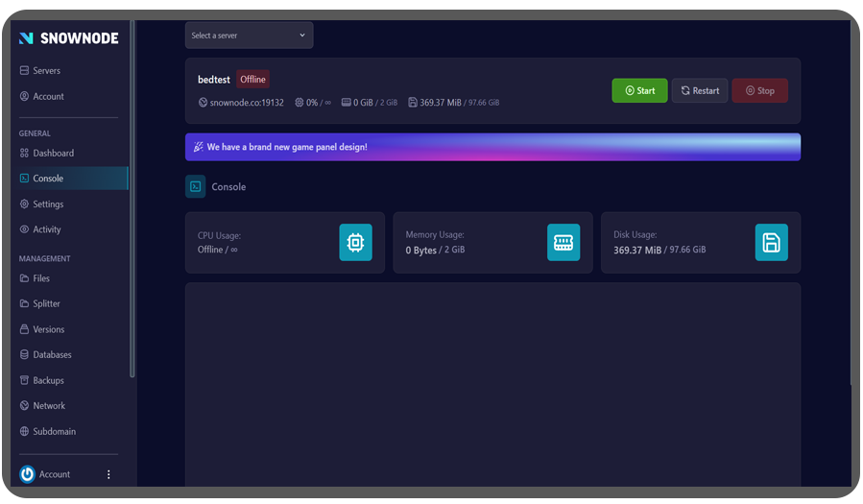Click the Servers icon in sidebar
Screen dimensions: 863x504
[x=24, y=70]
